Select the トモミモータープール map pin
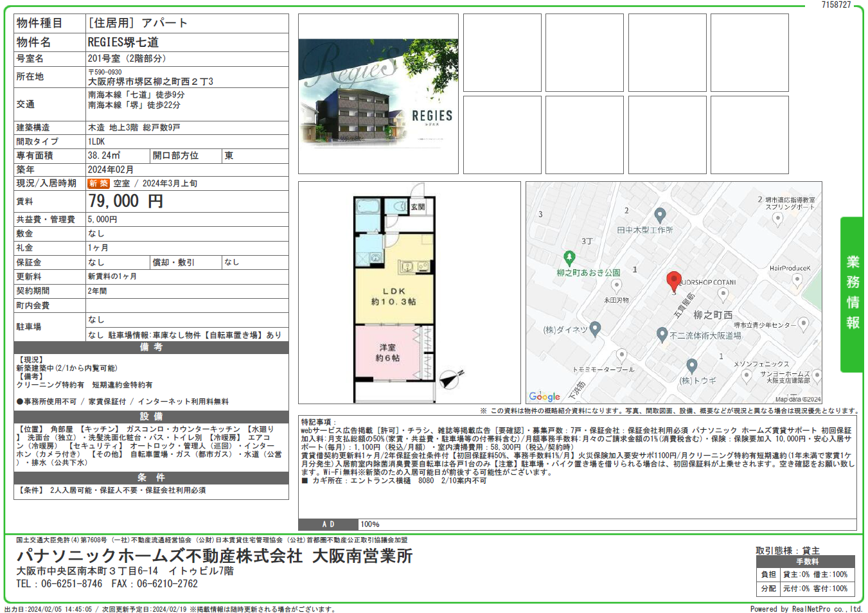The width and height of the screenshot is (868, 613). click(x=621, y=355)
